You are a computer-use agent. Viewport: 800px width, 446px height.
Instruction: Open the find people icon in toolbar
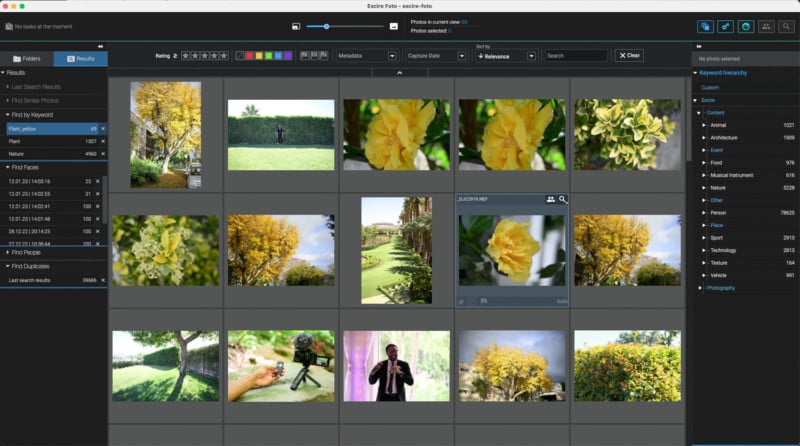pyautogui.click(x=766, y=27)
